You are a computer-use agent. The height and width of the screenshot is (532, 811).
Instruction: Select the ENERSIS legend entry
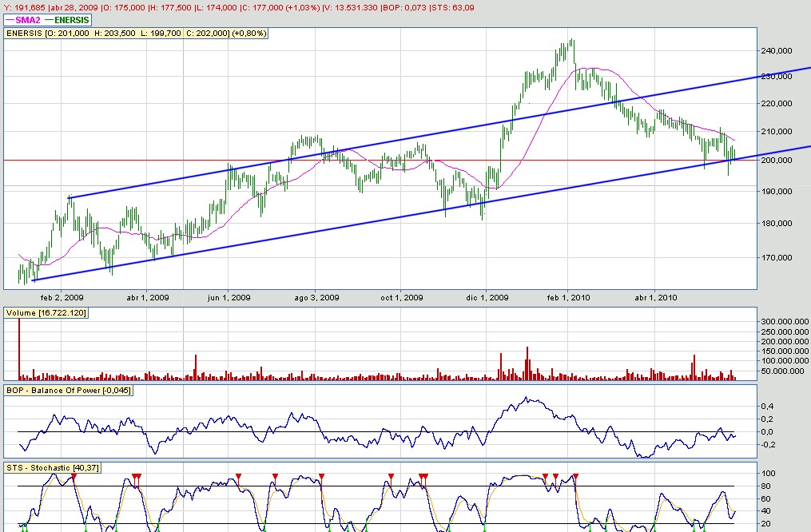pyautogui.click(x=67, y=20)
